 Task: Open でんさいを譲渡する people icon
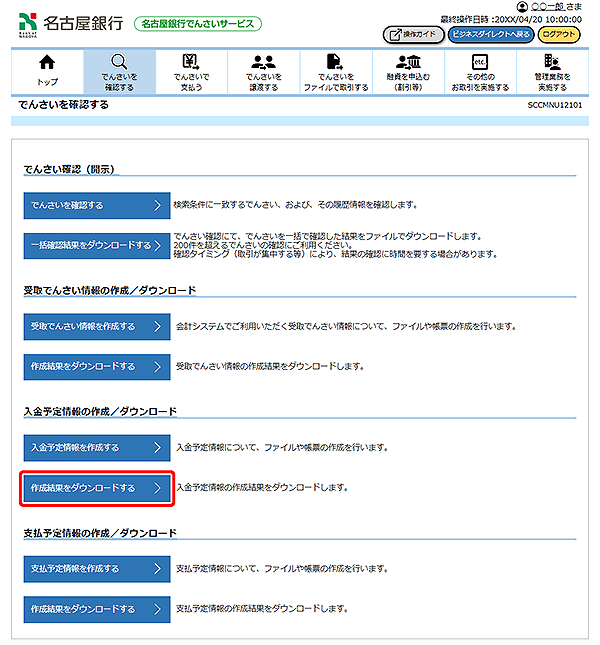pos(263,64)
